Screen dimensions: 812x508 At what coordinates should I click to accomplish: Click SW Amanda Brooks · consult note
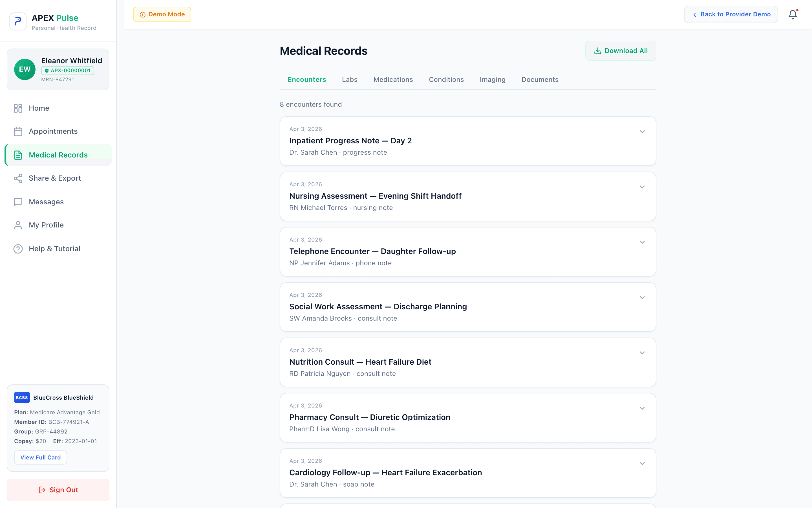(x=343, y=319)
